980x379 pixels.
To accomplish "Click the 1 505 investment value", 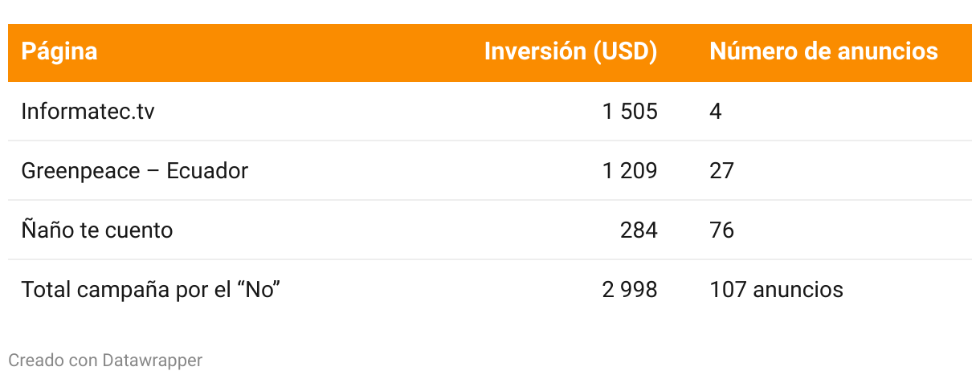I will (x=630, y=111).
